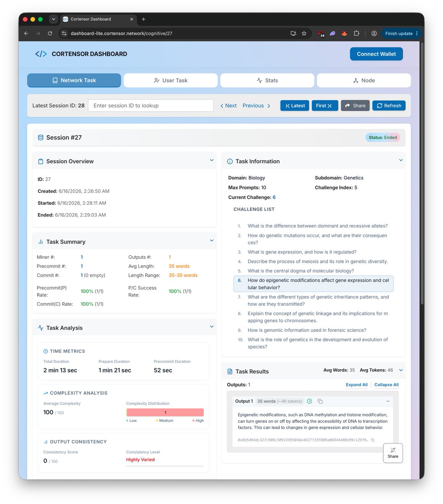Open the Stats tab
The image size is (443, 504).
tap(267, 80)
